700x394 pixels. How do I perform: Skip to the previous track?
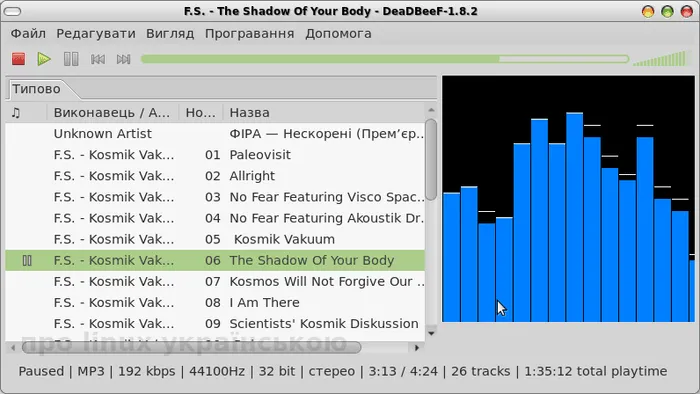pyautogui.click(x=98, y=59)
